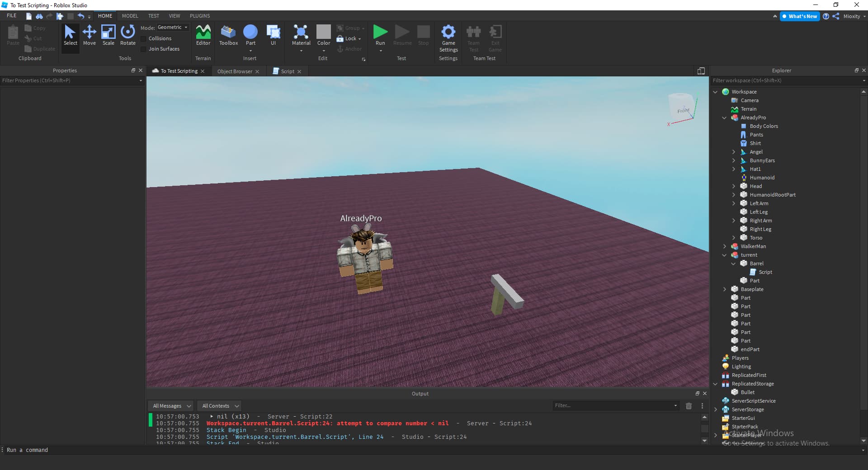Open the Mioxity account menu
The width and height of the screenshot is (868, 470).
click(x=854, y=16)
